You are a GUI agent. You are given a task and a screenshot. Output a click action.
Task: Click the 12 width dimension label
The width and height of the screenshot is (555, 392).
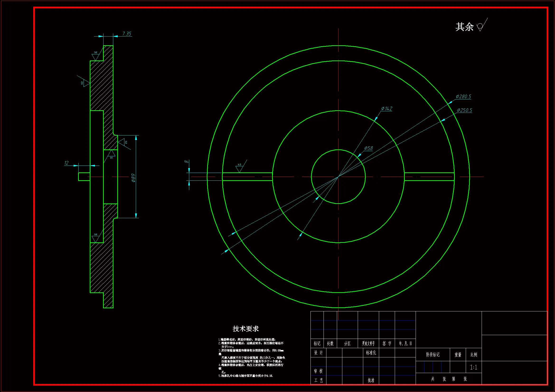66,163
